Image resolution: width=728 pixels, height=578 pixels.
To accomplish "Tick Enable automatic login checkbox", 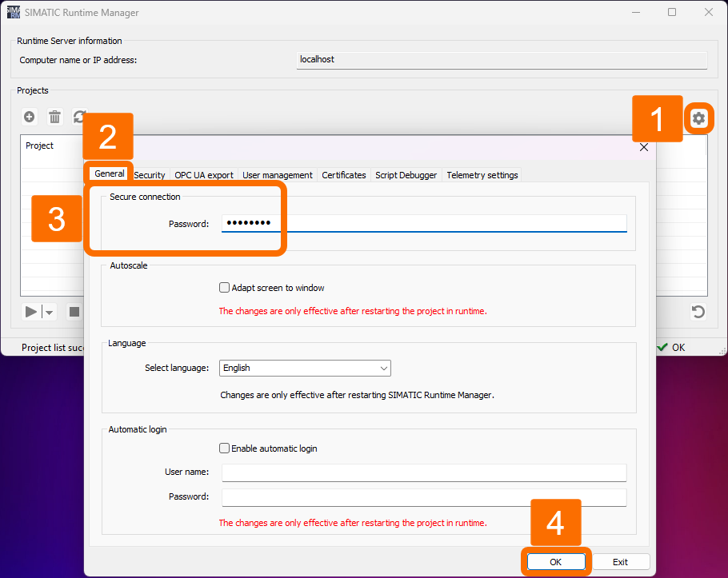I will pos(224,448).
